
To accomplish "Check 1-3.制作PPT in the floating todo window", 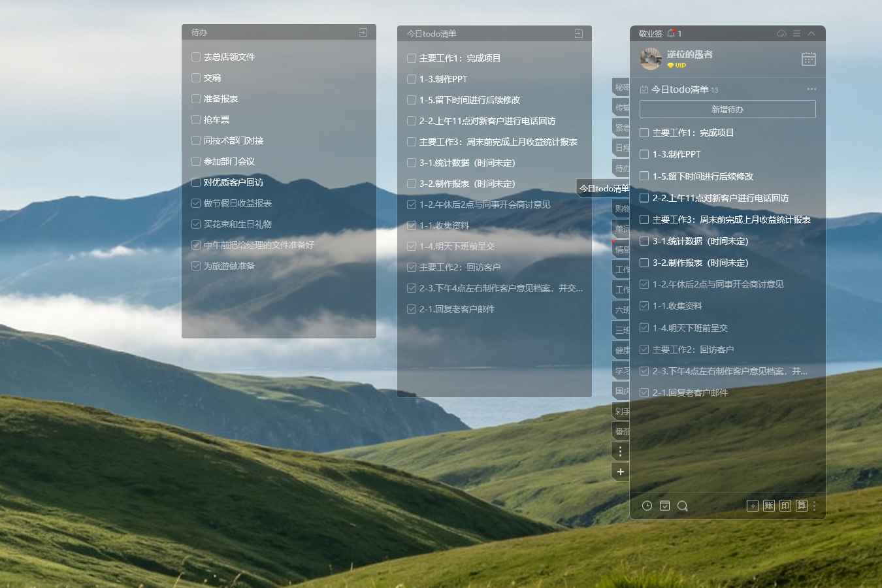I will (x=412, y=79).
